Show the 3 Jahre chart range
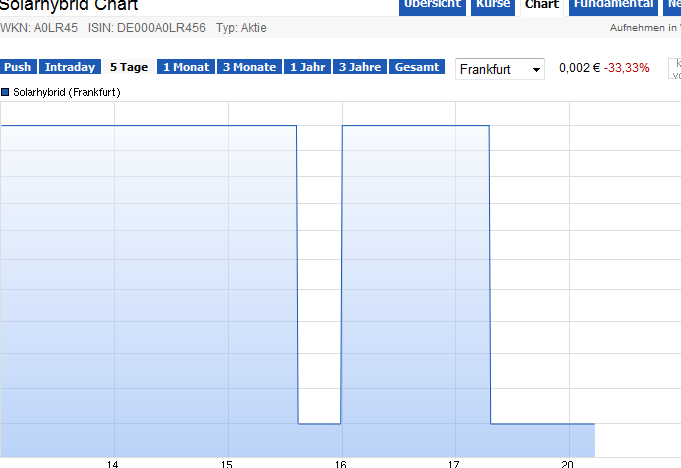 click(360, 67)
